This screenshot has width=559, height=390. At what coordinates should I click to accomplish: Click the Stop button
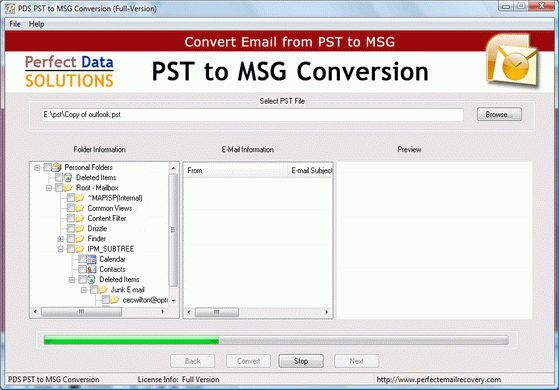(301, 361)
